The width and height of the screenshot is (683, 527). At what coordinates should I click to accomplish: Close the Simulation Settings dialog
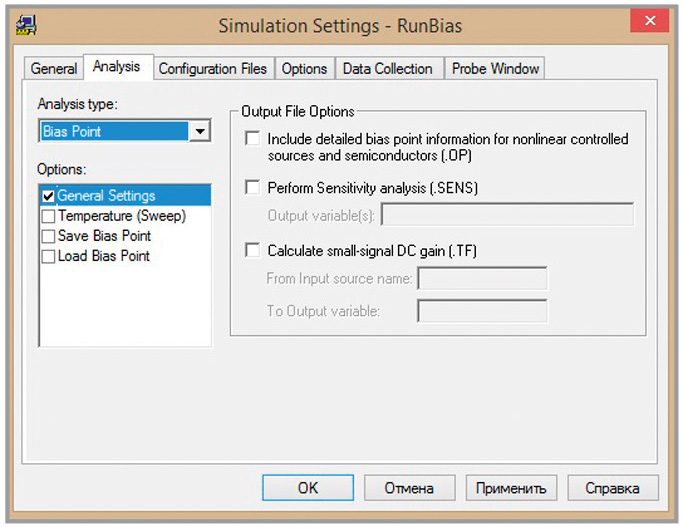(651, 22)
